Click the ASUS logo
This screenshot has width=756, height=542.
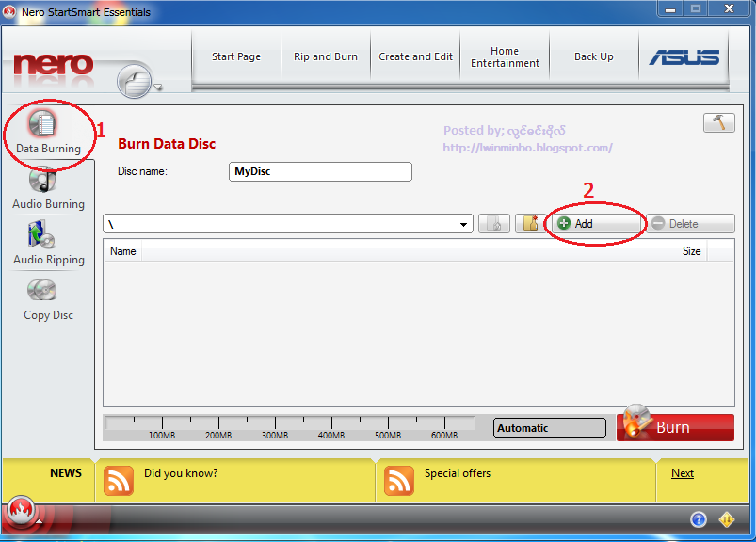tap(684, 57)
